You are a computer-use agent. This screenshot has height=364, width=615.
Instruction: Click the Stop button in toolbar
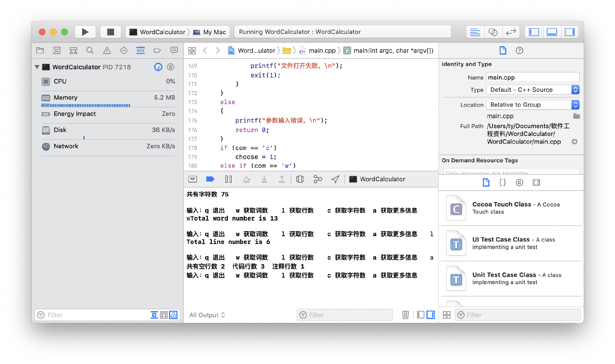point(111,32)
